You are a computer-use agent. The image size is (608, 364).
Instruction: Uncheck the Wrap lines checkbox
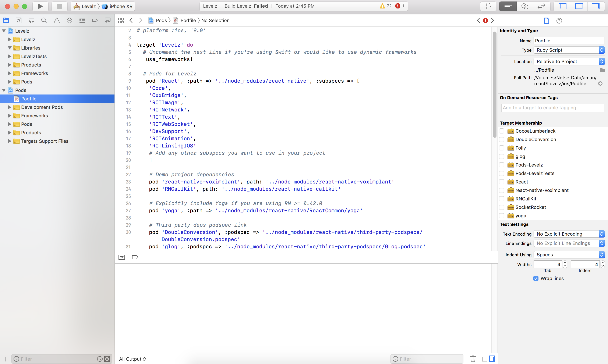point(536,278)
